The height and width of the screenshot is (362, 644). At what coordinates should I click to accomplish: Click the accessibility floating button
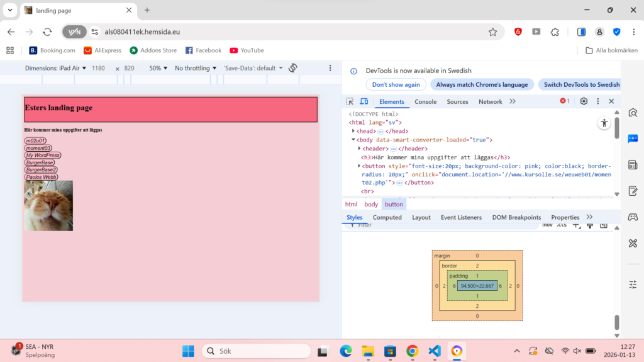coord(604,123)
